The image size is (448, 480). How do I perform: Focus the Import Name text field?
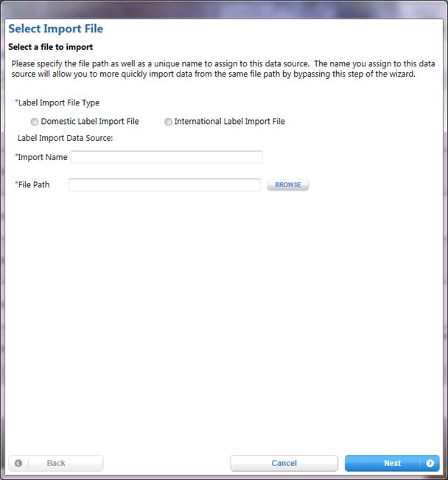coord(167,157)
